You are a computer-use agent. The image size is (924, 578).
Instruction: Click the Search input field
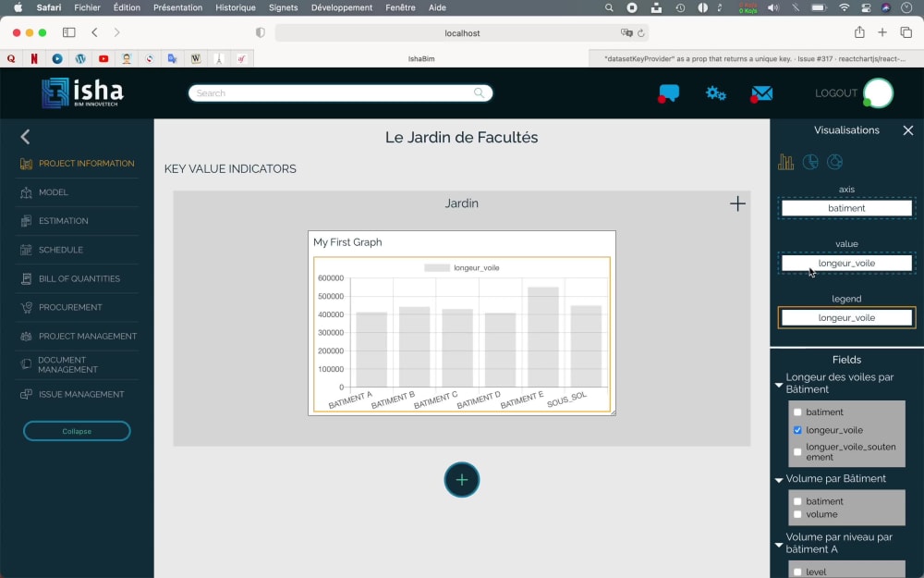[340, 93]
